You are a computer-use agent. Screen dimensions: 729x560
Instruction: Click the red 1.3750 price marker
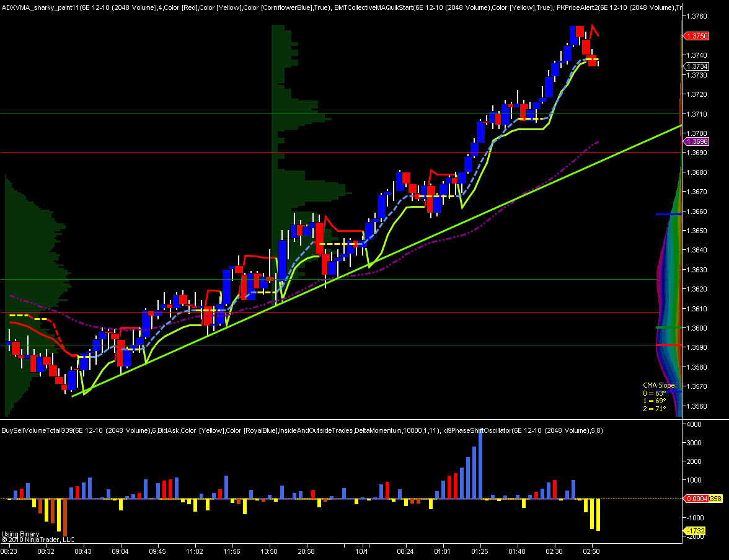(x=697, y=36)
